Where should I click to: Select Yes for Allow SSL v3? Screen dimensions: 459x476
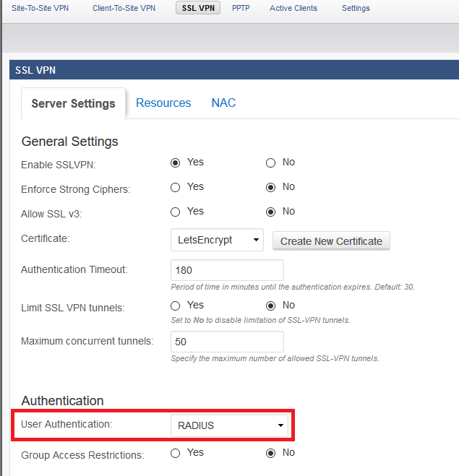coord(175,212)
